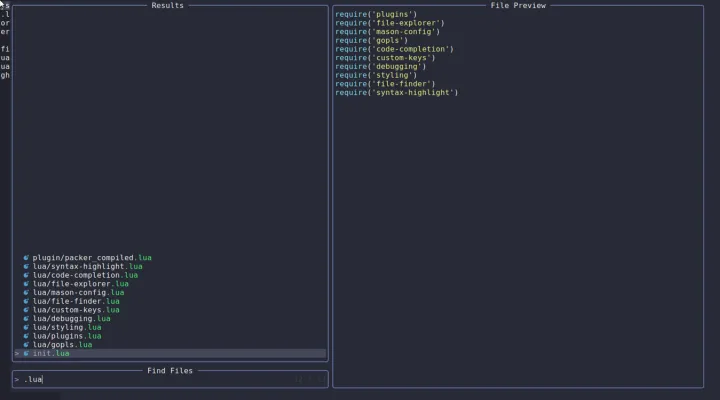Click the Results panel title
This screenshot has width=720, height=400.
168,6
